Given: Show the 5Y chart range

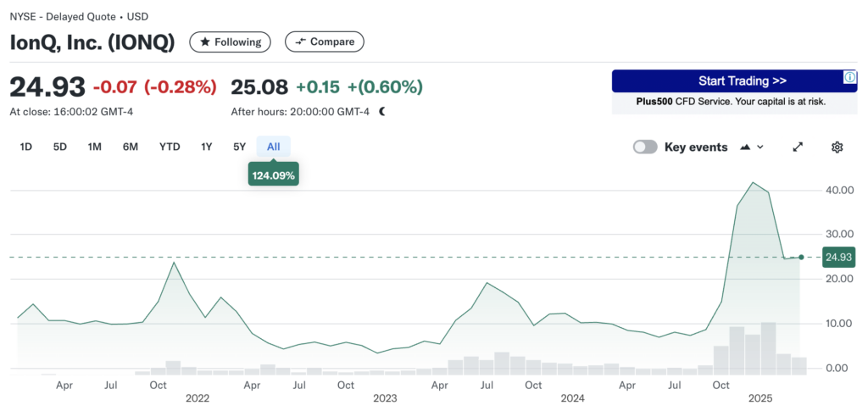Looking at the screenshot, I should [240, 147].
